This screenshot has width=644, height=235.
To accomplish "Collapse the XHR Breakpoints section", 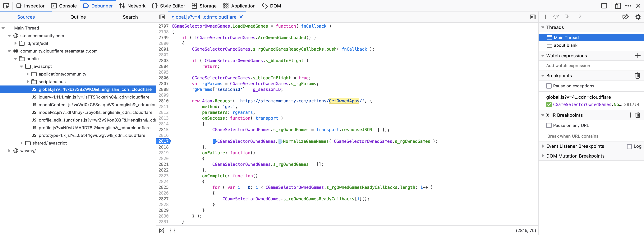I will coord(543,115).
